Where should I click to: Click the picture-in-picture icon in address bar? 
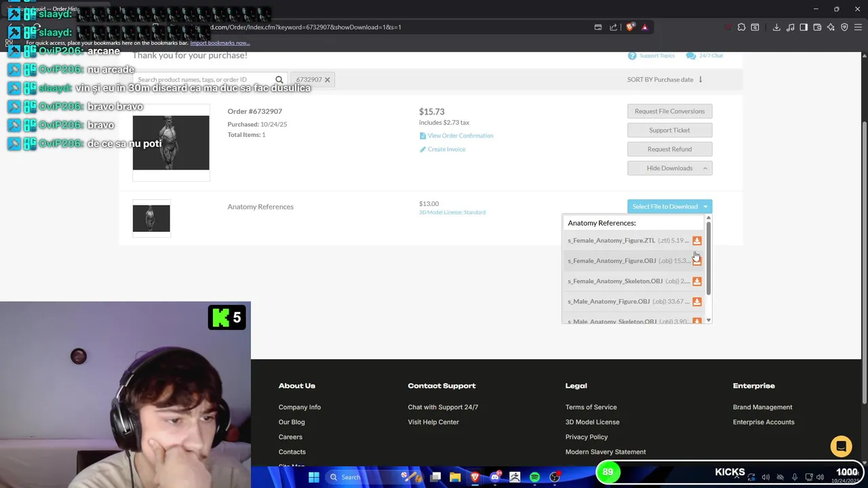(x=597, y=27)
